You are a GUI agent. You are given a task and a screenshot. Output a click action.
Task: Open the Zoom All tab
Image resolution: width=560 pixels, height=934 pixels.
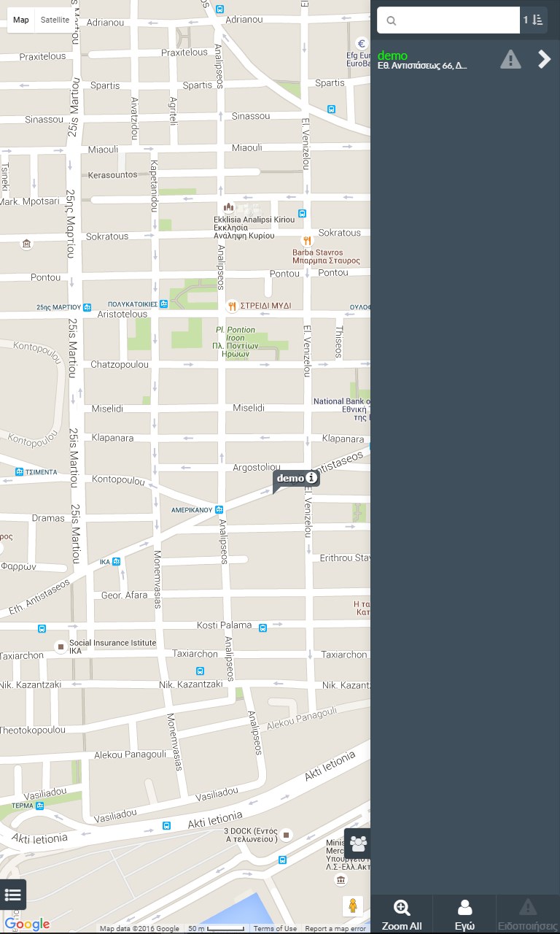click(x=402, y=914)
